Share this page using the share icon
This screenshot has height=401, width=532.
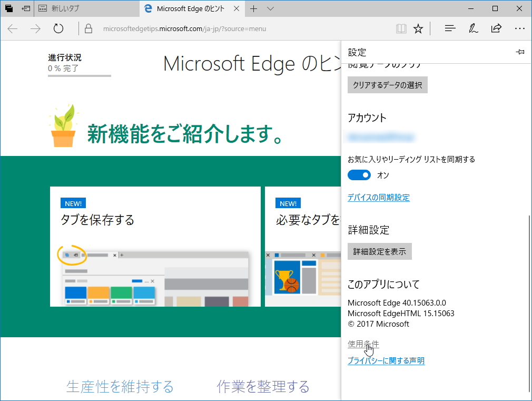click(x=496, y=28)
